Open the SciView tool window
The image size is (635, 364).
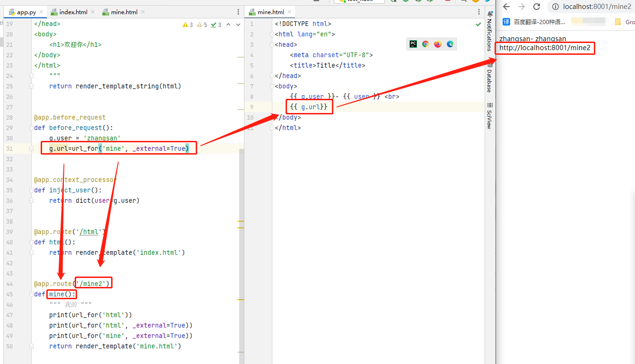(489, 116)
